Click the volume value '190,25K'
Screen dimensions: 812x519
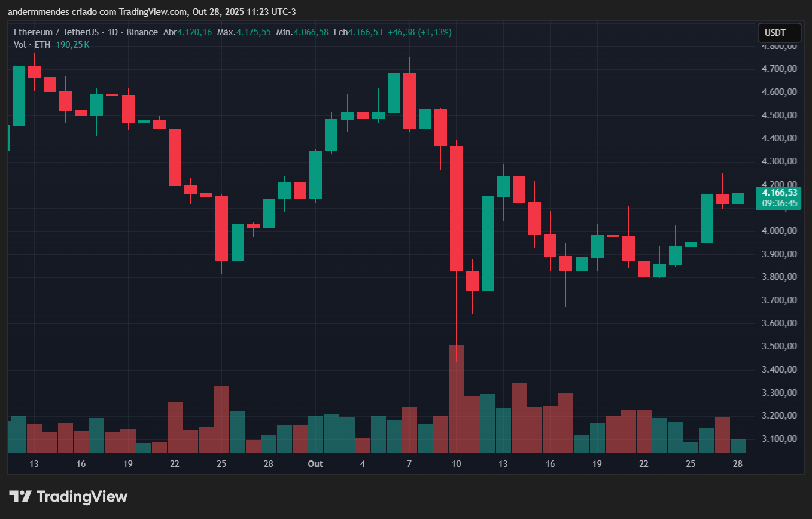[x=72, y=44]
